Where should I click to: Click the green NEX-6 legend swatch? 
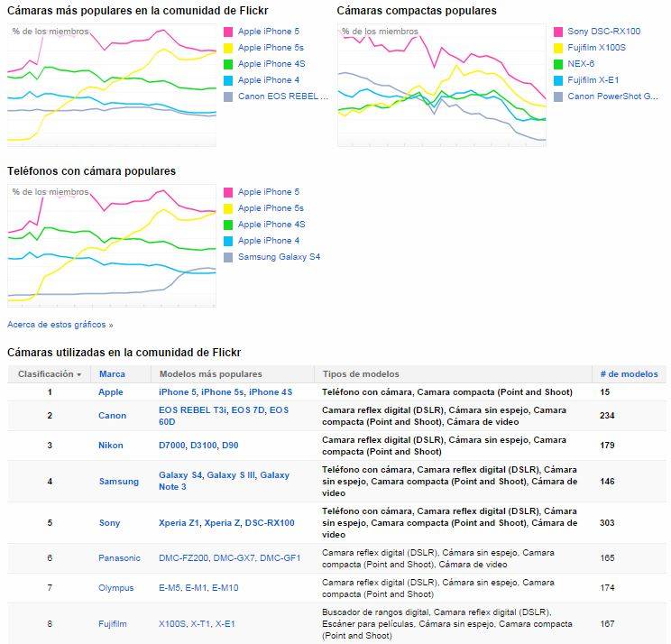pyautogui.click(x=558, y=64)
